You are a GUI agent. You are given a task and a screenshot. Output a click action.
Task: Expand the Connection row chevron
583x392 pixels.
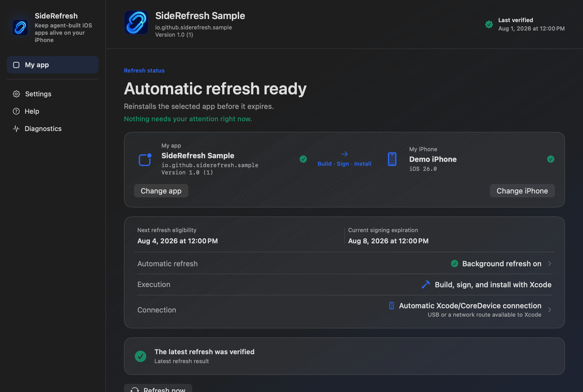pyautogui.click(x=550, y=310)
